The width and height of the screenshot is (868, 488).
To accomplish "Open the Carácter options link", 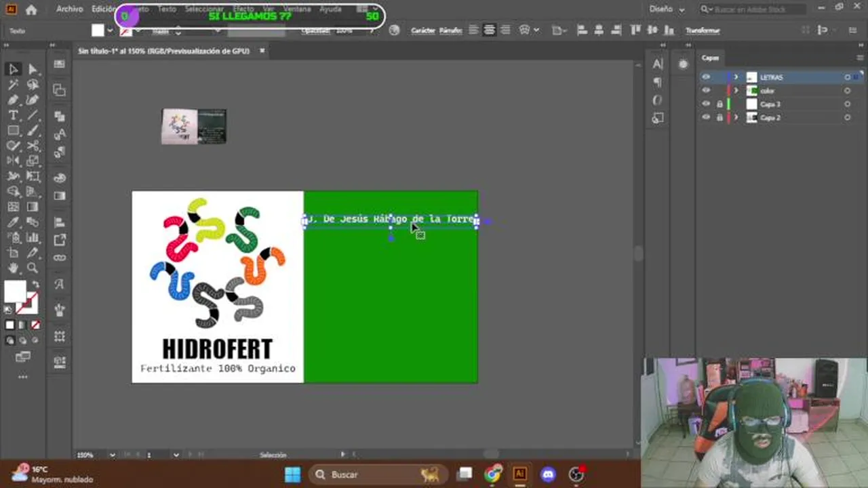I will coord(422,30).
